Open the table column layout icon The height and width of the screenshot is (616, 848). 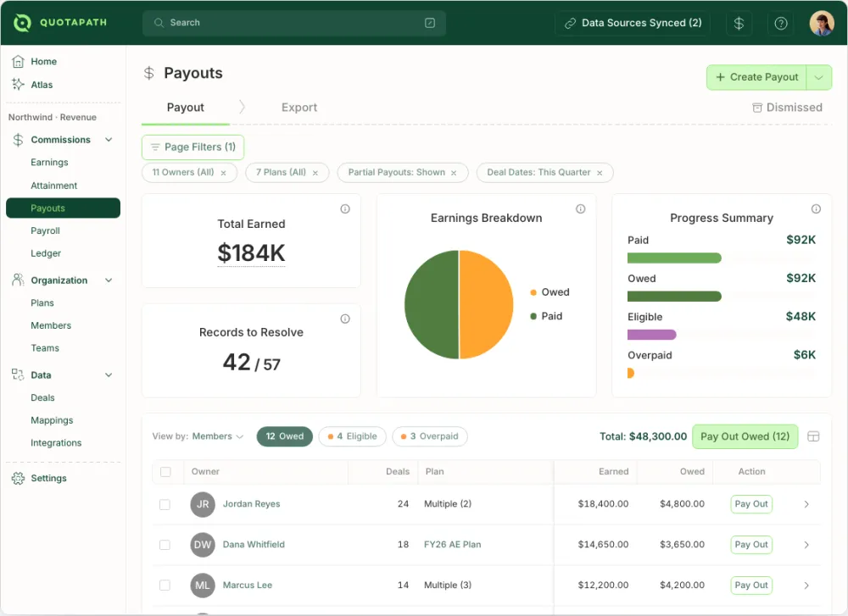pos(813,436)
